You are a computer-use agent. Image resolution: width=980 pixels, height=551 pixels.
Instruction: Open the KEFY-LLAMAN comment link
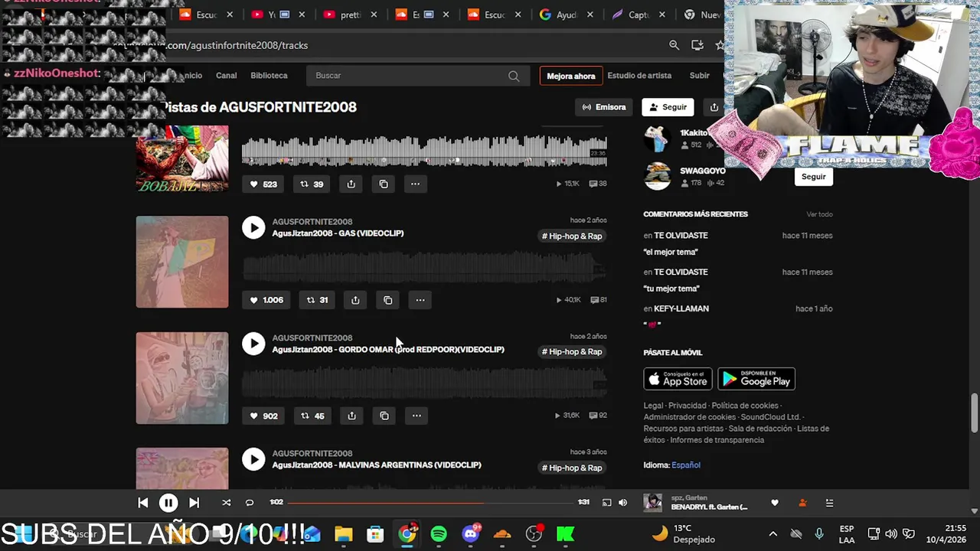pyautogui.click(x=681, y=308)
